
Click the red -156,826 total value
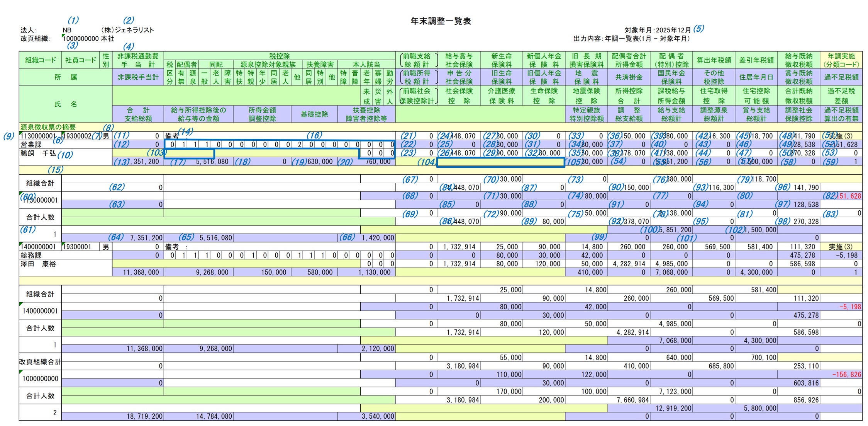coord(846,375)
